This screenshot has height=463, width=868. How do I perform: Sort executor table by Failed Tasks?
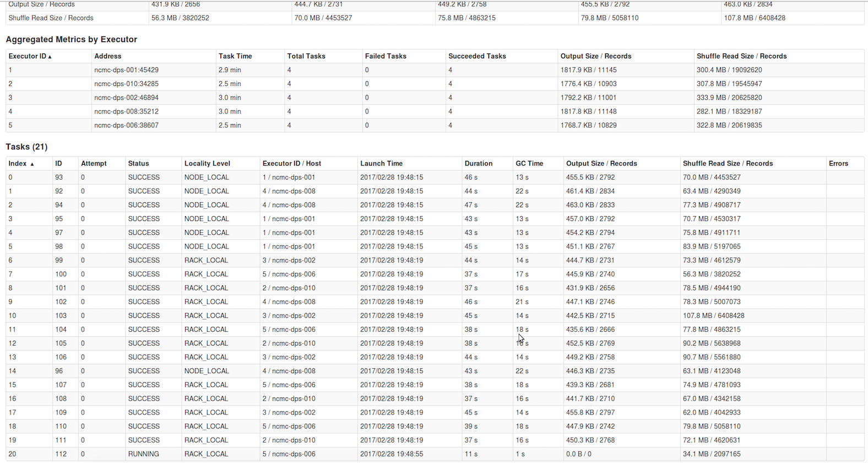click(385, 56)
